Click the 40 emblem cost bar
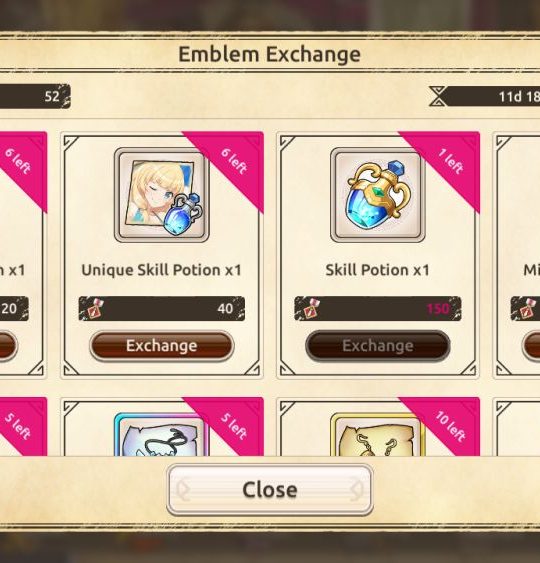Screen dimensions: 540x563 [x=162, y=308]
